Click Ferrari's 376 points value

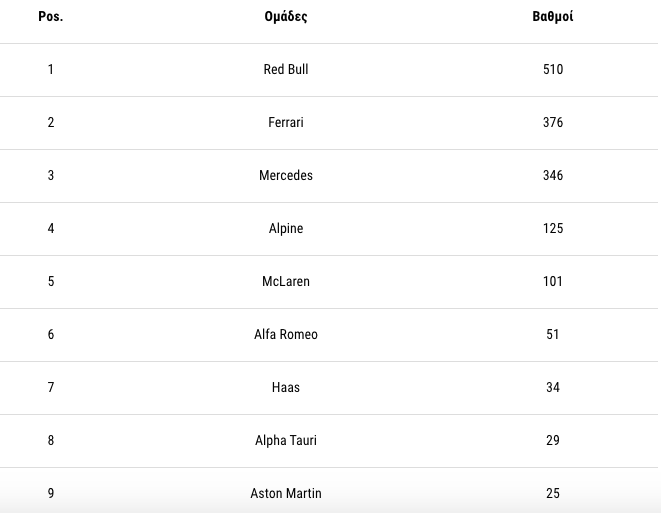coord(553,123)
